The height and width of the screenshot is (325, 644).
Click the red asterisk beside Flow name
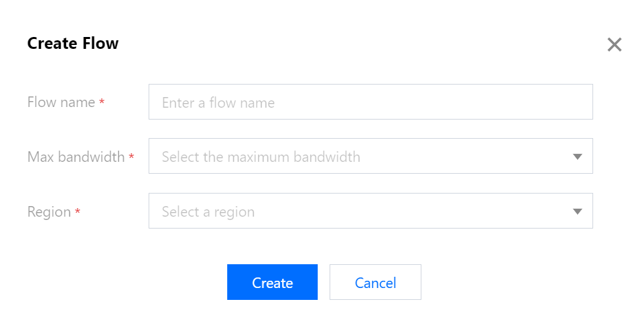click(x=102, y=103)
